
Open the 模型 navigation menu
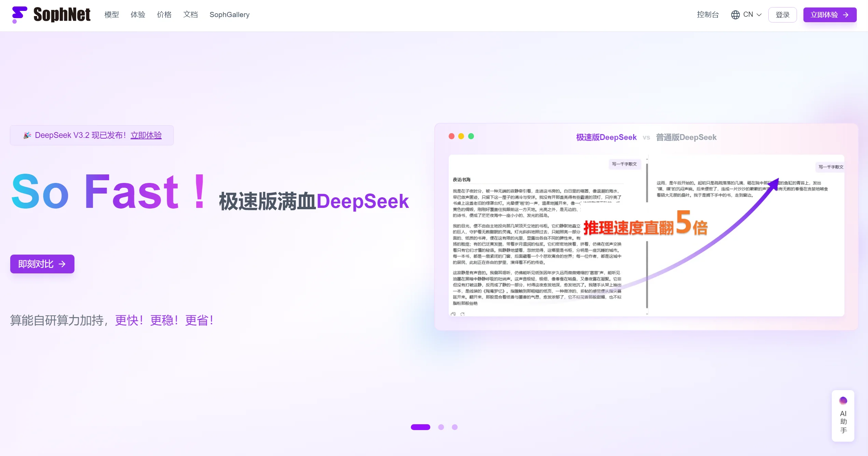[112, 15]
